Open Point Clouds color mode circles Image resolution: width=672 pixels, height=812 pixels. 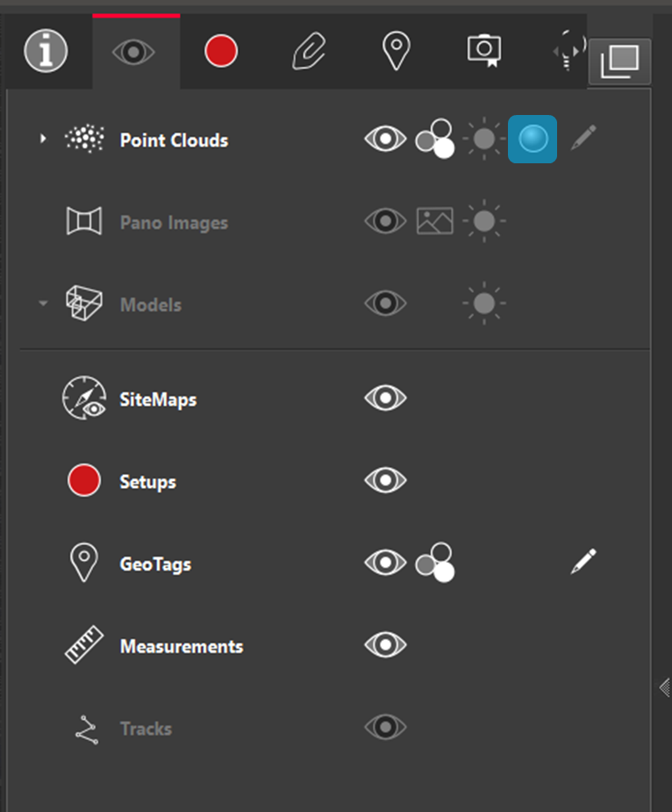tap(435, 139)
